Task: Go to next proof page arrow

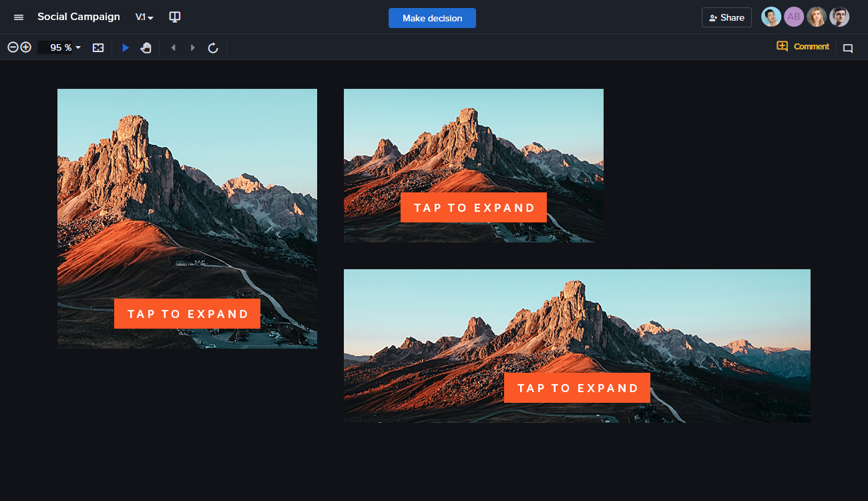Action: [x=193, y=48]
